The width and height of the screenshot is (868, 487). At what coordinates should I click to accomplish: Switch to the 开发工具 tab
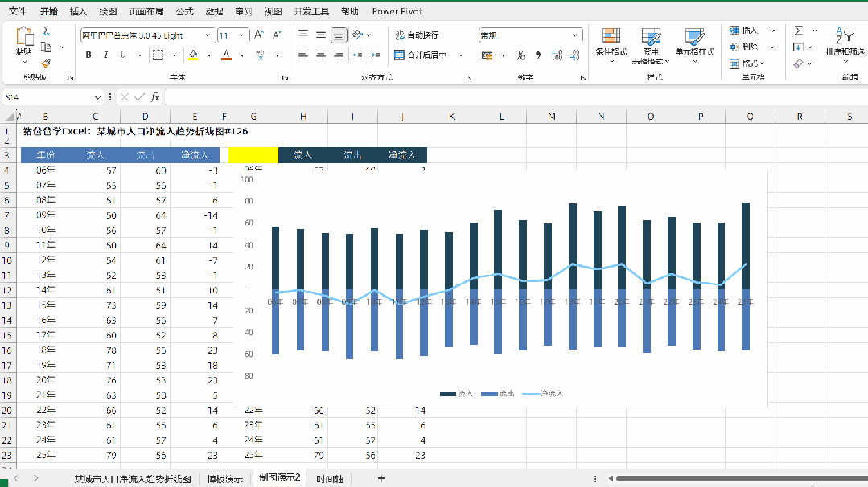point(311,11)
